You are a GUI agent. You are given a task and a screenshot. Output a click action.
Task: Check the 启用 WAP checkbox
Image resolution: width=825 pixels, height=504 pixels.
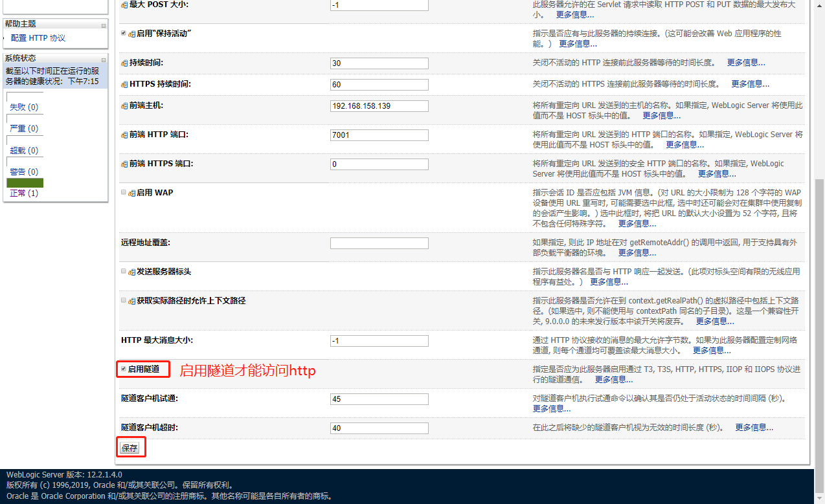point(124,192)
